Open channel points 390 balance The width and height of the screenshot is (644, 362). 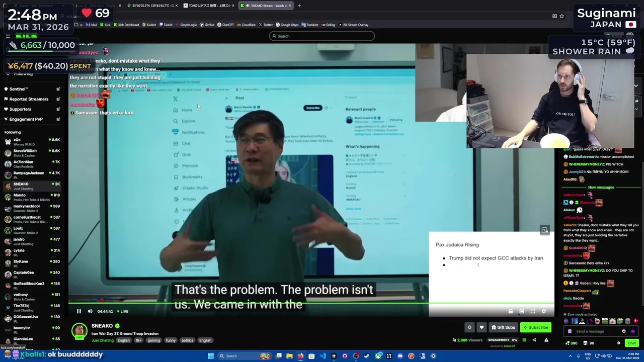[x=572, y=343]
